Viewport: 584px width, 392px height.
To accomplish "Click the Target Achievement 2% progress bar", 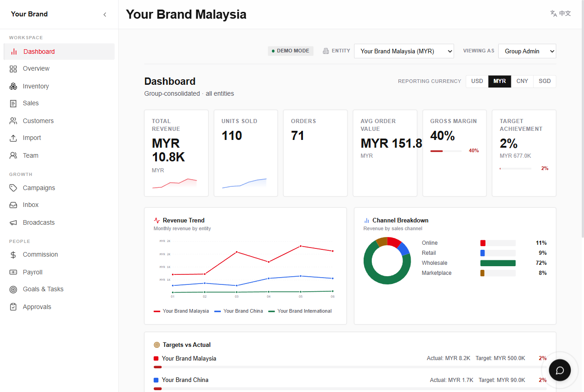I will (x=516, y=169).
